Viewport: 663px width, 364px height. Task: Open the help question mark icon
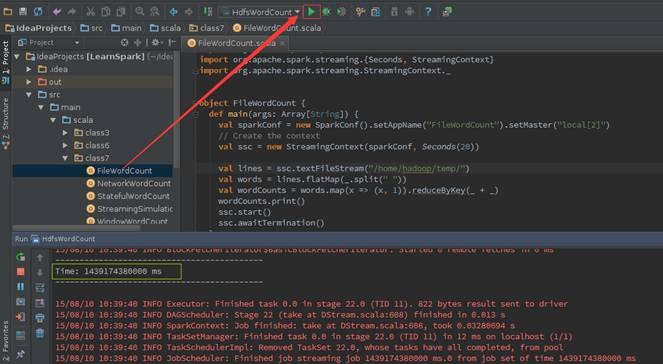tap(428, 12)
